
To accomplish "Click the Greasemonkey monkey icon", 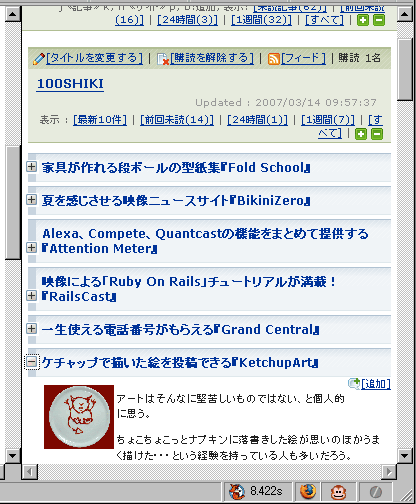I will (x=338, y=492).
